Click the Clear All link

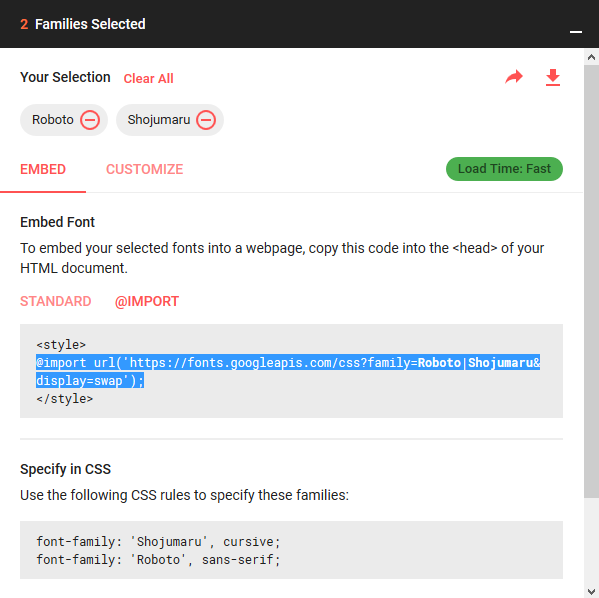pyautogui.click(x=148, y=79)
